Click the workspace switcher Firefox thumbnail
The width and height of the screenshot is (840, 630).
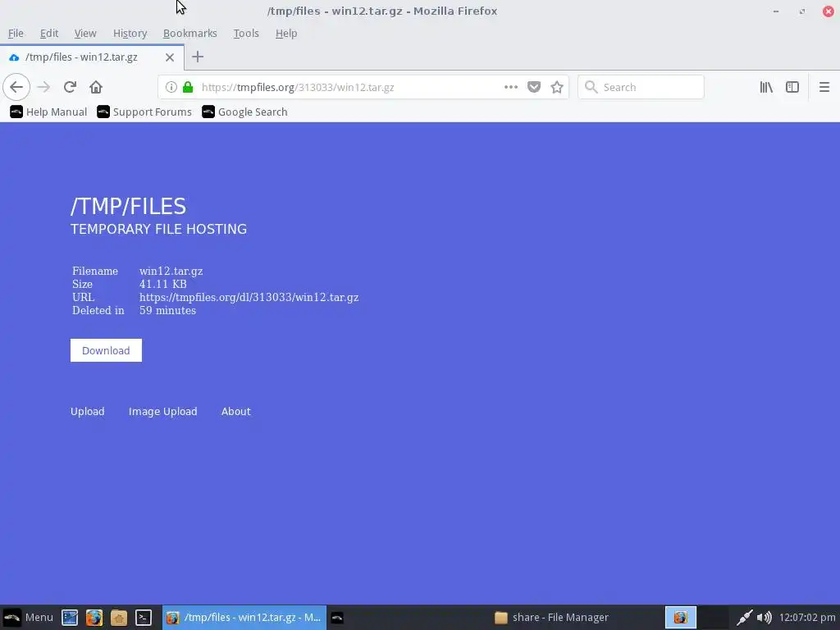680,617
